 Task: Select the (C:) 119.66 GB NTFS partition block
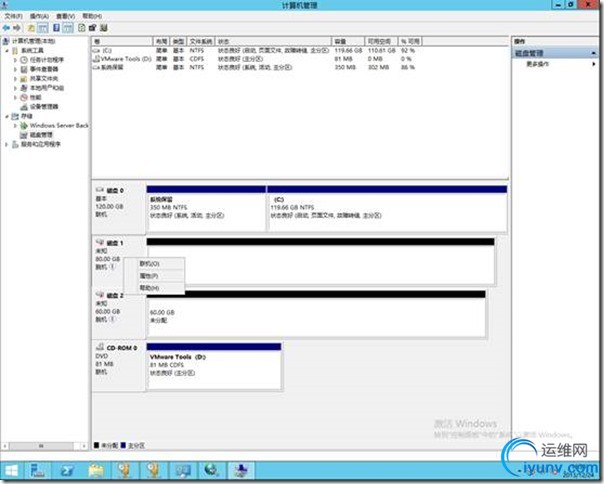point(387,208)
